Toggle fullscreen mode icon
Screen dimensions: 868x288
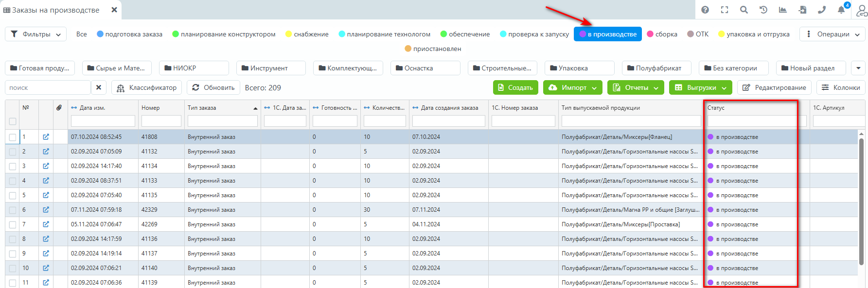tap(725, 10)
